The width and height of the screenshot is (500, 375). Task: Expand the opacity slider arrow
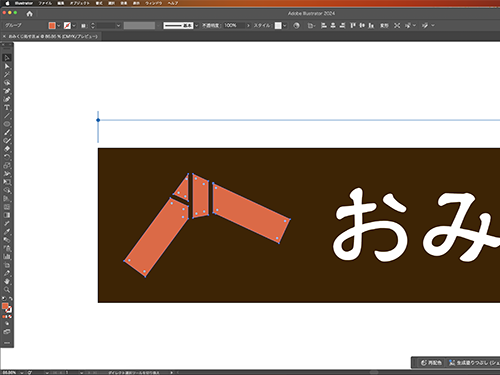[248, 26]
